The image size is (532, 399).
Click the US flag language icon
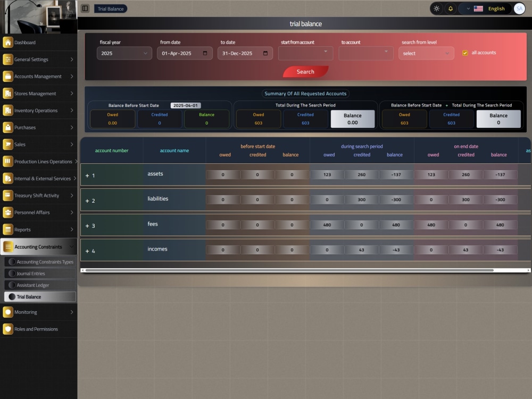pyautogui.click(x=478, y=9)
